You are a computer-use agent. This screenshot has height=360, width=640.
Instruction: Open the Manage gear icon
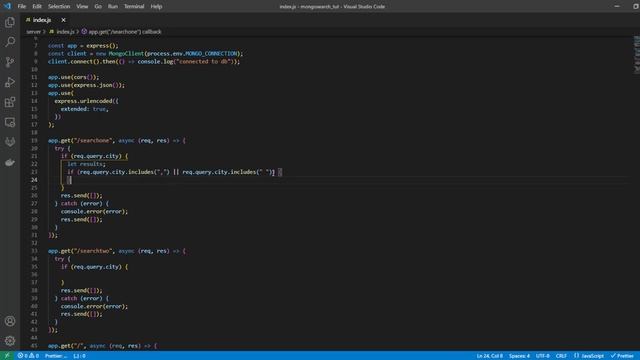pos(10,340)
